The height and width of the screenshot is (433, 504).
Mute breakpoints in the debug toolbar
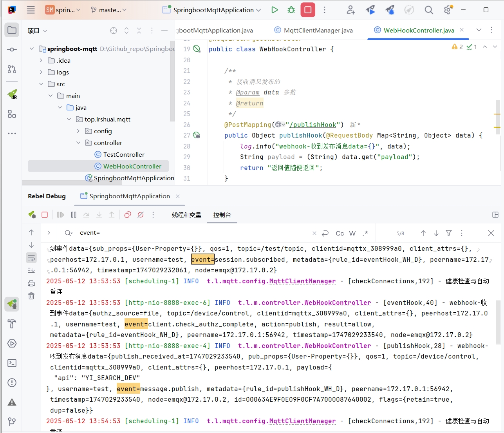click(141, 215)
